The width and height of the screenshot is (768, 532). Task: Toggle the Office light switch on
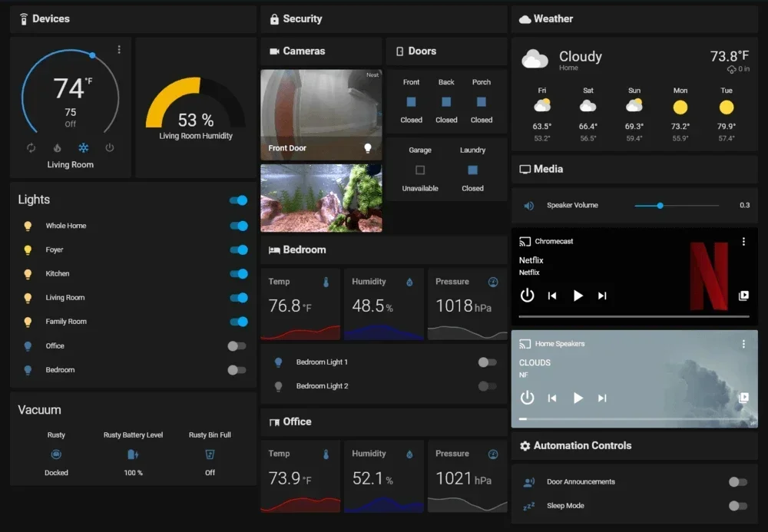(237, 346)
